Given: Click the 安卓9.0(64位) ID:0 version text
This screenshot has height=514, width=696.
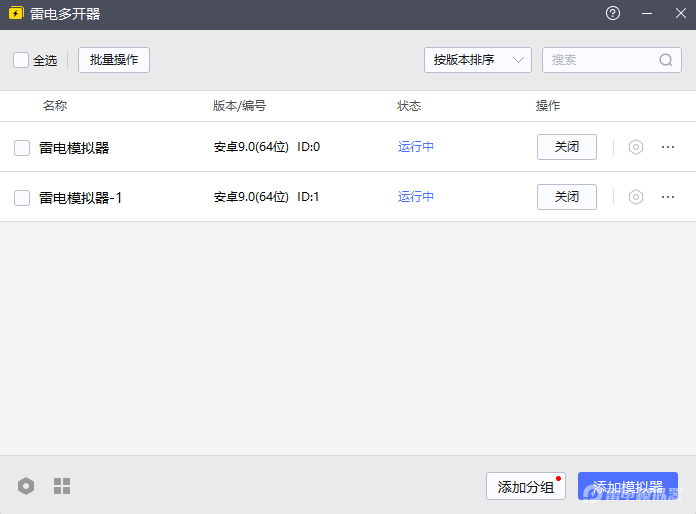Looking at the screenshot, I should point(267,147).
